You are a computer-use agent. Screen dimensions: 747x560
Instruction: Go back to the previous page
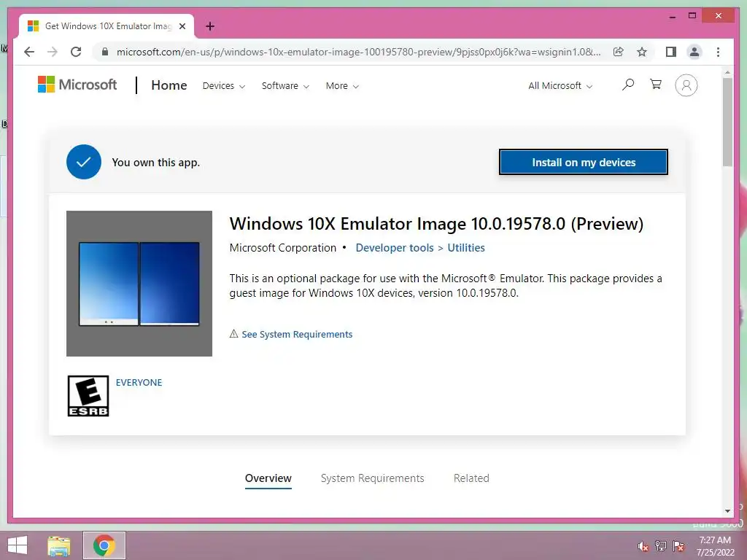pyautogui.click(x=29, y=52)
